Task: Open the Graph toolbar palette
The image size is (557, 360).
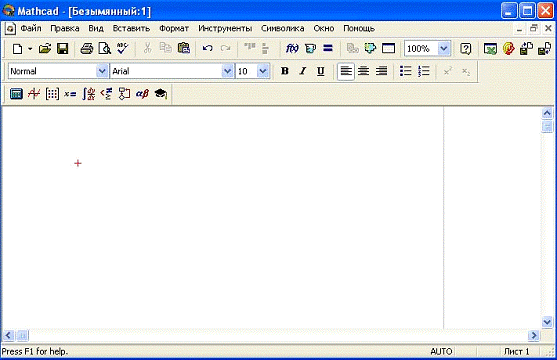Action: click(34, 94)
